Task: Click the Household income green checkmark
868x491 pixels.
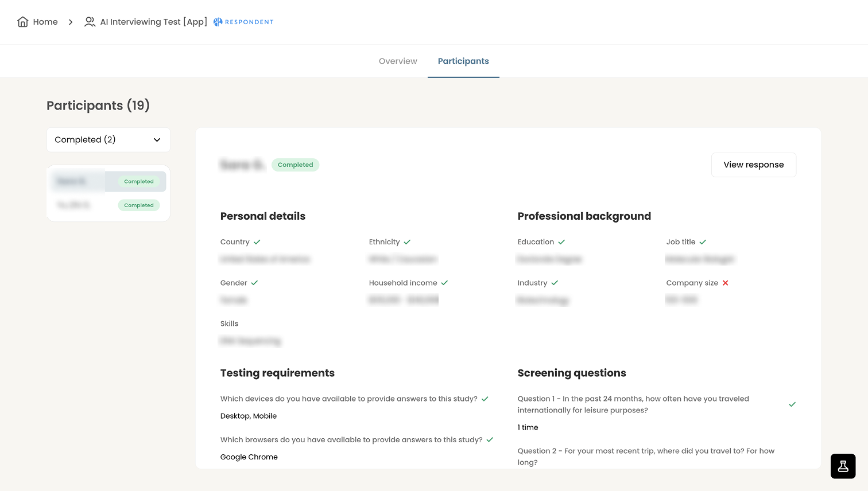Action: click(x=444, y=283)
